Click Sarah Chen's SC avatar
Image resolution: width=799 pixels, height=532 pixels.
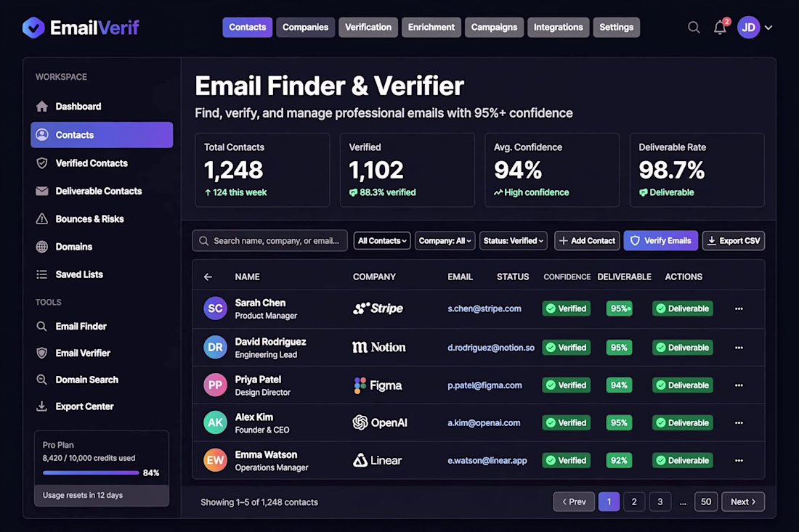[215, 308]
